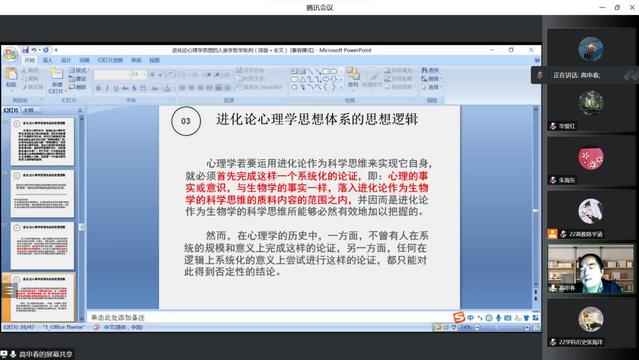The width and height of the screenshot is (639, 360).
Task: Select the third slide thumbnail with red text
Action: pyautogui.click(x=42, y=245)
